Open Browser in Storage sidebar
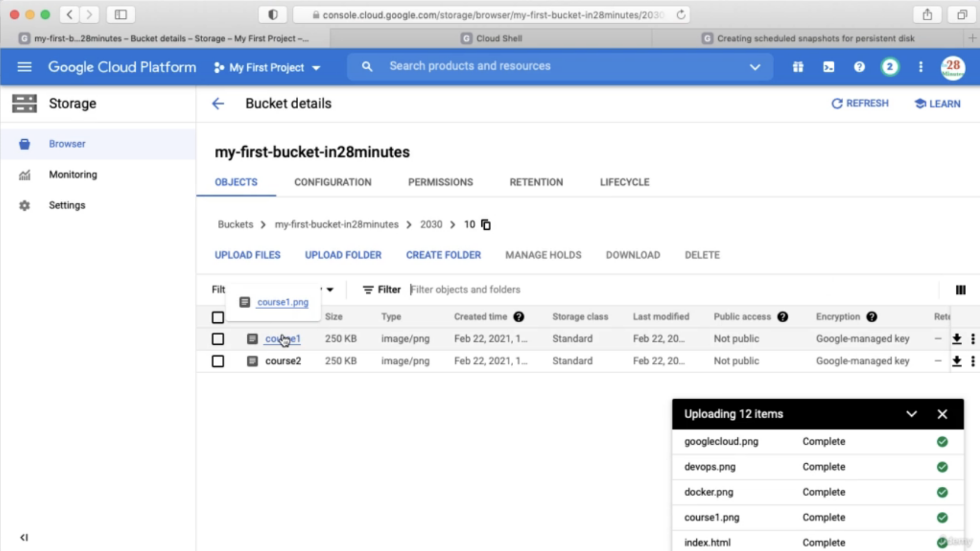The width and height of the screenshot is (980, 551). (98, 144)
